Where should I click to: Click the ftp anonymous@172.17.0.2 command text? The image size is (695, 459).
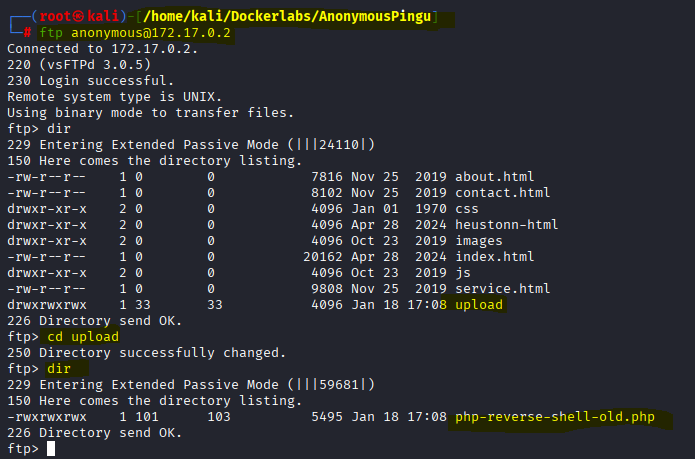click(x=135, y=32)
